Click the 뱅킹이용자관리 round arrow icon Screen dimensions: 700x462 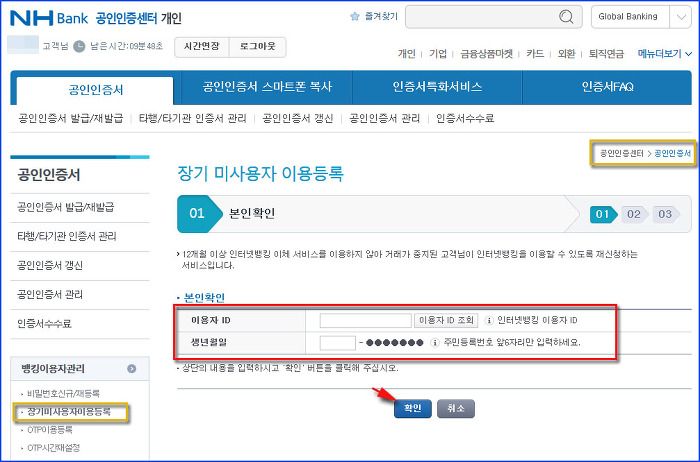coord(131,369)
